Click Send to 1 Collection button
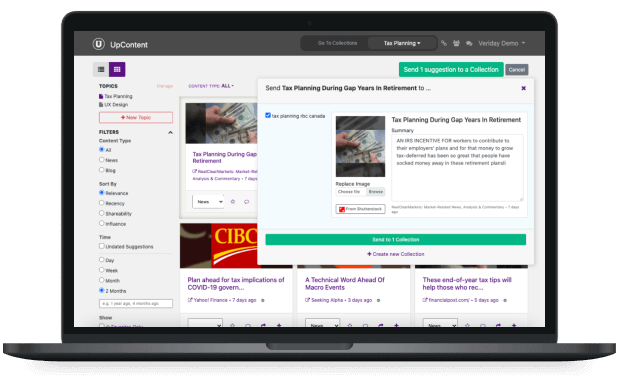The width and height of the screenshot is (620, 381). [x=395, y=240]
